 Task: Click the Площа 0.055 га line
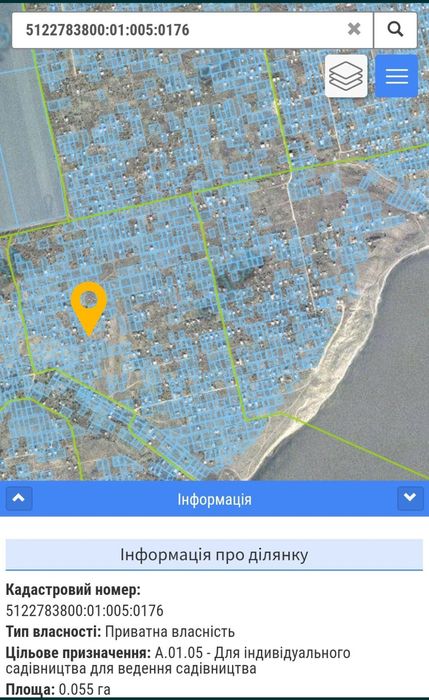tap(58, 689)
